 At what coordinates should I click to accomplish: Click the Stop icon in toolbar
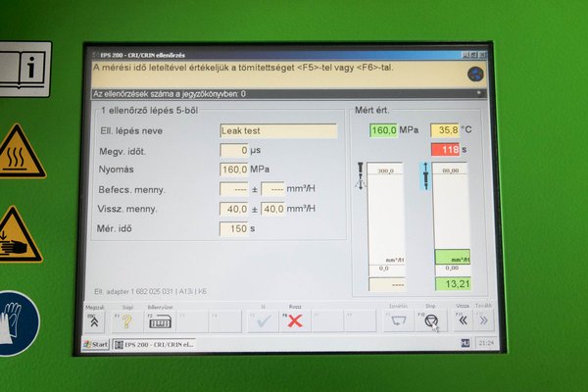pyautogui.click(x=429, y=321)
